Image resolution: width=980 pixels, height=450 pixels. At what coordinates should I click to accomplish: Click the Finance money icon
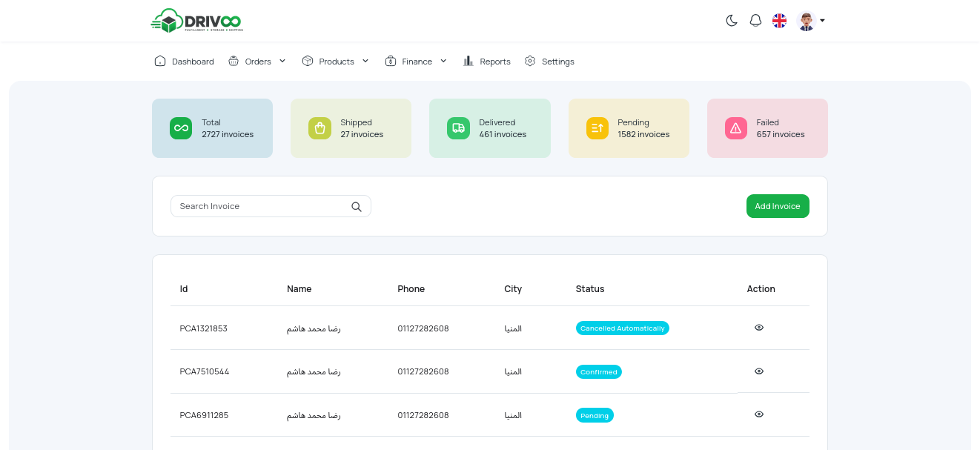click(391, 61)
